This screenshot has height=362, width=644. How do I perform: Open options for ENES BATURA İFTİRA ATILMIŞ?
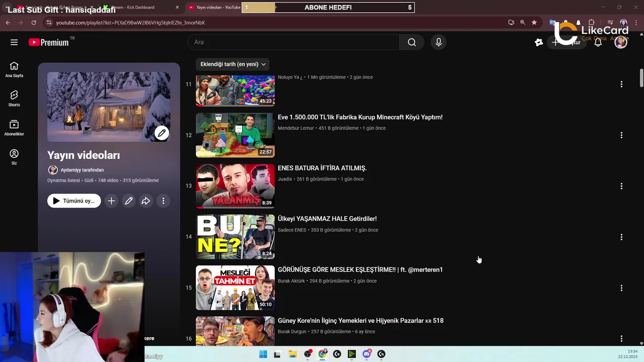621,186
